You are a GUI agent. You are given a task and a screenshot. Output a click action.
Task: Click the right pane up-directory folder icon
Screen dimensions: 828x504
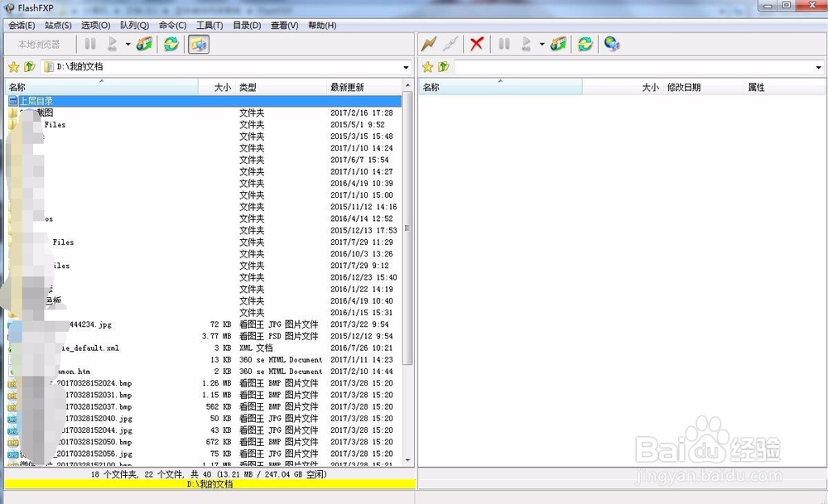pos(444,67)
